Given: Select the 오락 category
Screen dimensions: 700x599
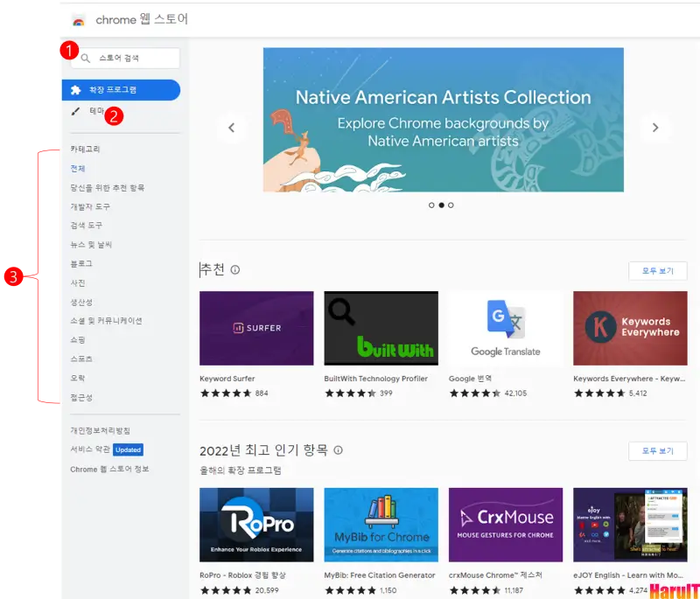Looking at the screenshot, I should click(x=78, y=379).
